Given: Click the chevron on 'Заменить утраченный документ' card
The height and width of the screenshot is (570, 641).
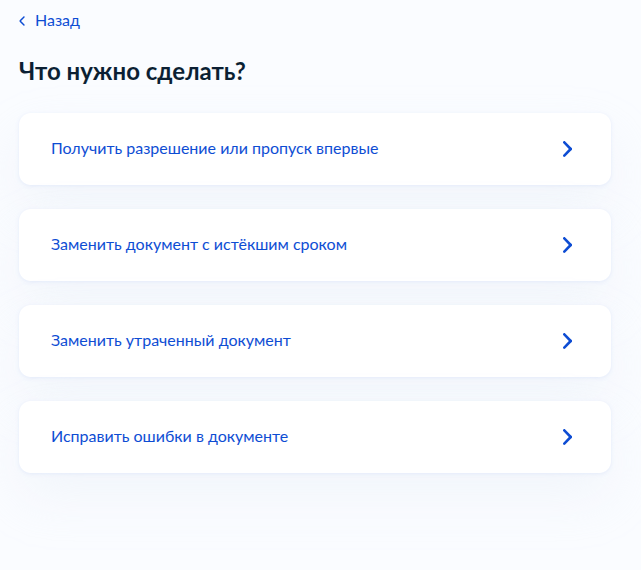Looking at the screenshot, I should [x=567, y=341].
